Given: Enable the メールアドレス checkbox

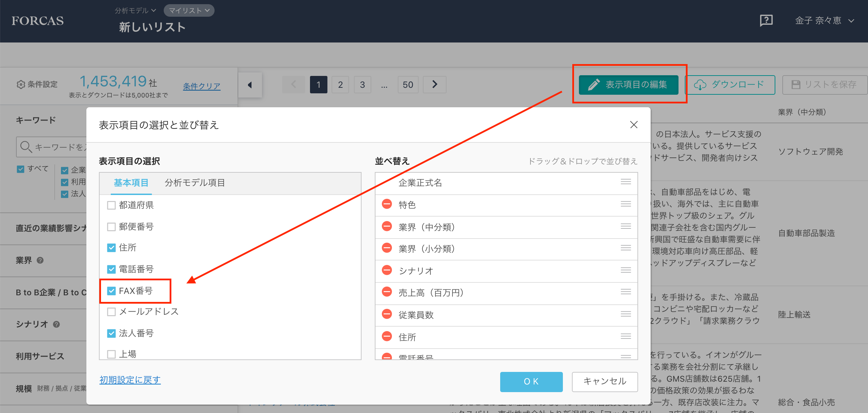Looking at the screenshot, I should click(x=111, y=312).
